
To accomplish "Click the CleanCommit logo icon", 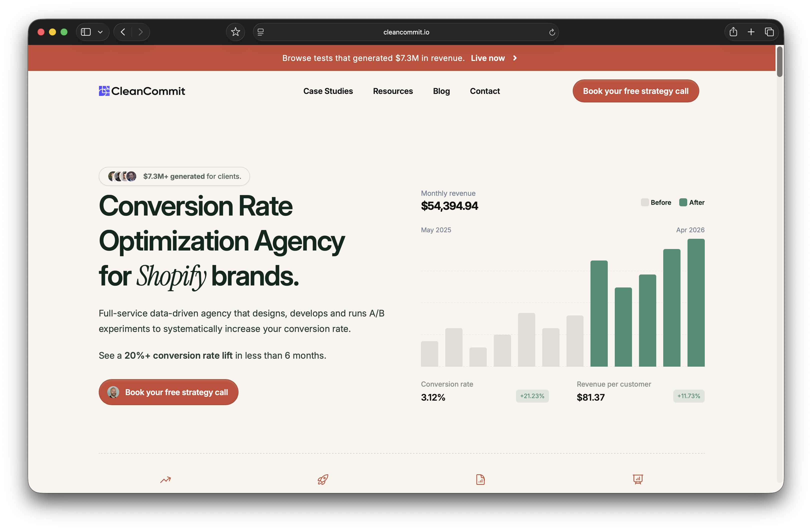I will [104, 91].
